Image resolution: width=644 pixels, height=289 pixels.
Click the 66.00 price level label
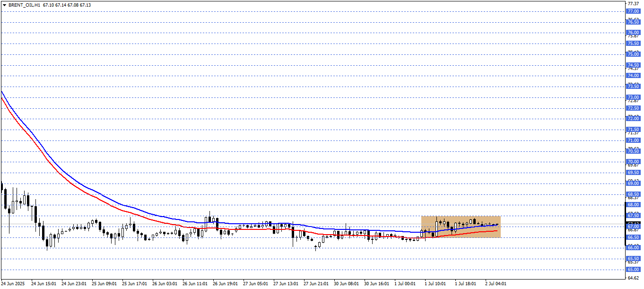[633, 248]
